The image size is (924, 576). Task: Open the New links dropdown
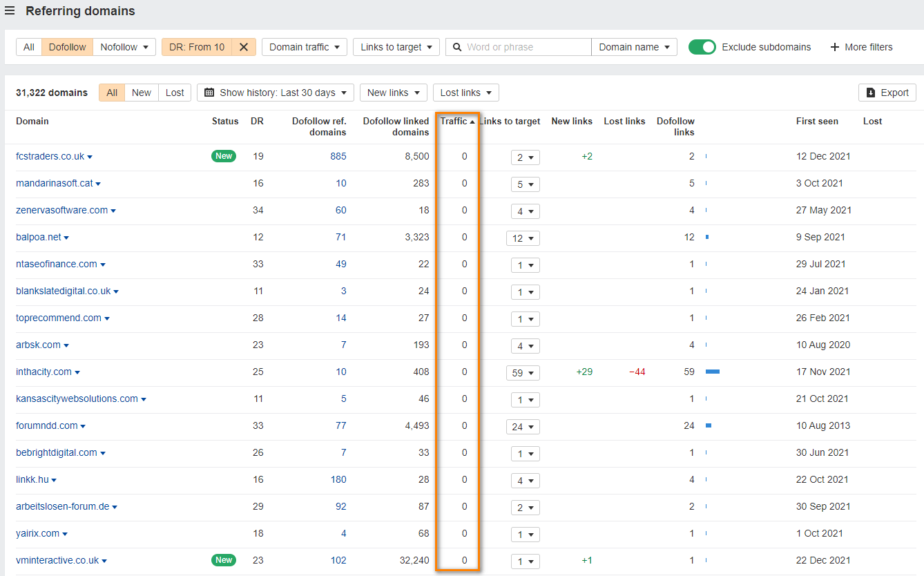(393, 93)
